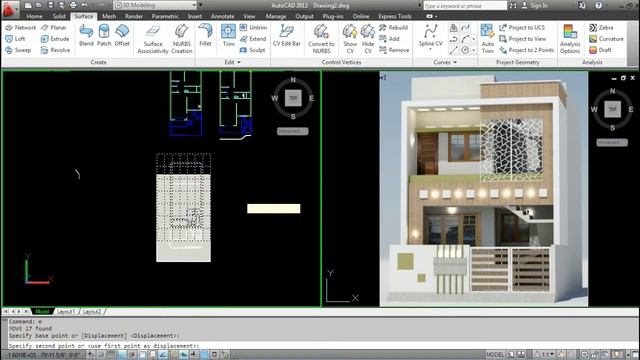Open the workspace 3D Modeling dropdown
The width and height of the screenshot is (640, 360).
pos(155,5)
